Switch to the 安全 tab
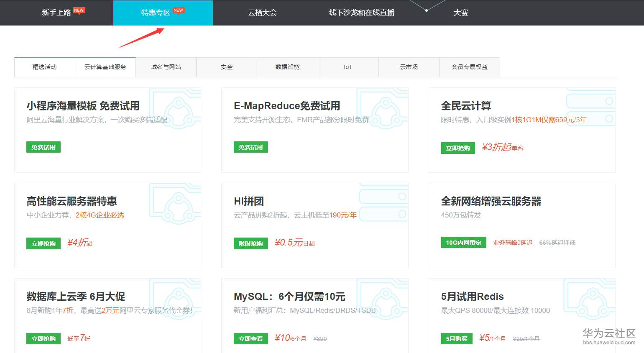Screen dimensions: 644x353 tap(227, 67)
